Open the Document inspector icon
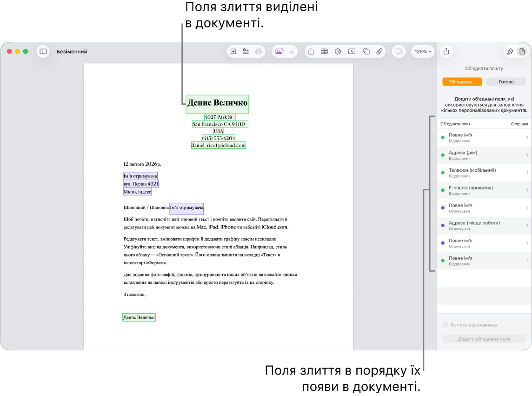Image resolution: width=532 pixels, height=396 pixels. point(522,51)
